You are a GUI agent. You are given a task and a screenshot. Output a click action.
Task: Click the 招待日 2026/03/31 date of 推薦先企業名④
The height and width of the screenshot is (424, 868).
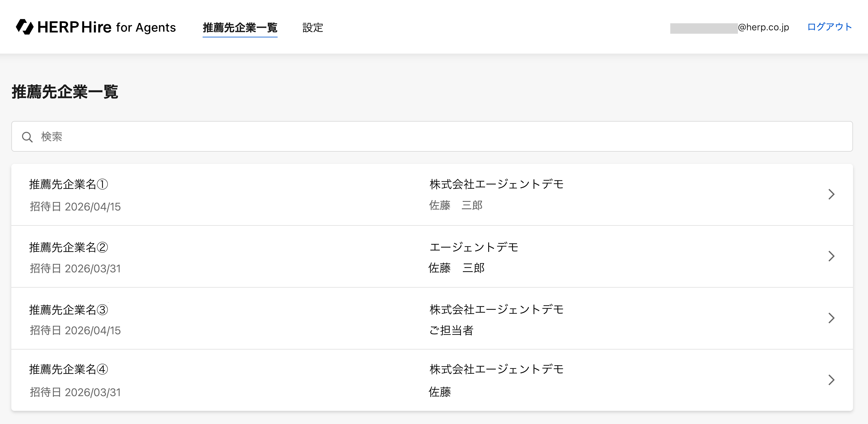coord(75,392)
